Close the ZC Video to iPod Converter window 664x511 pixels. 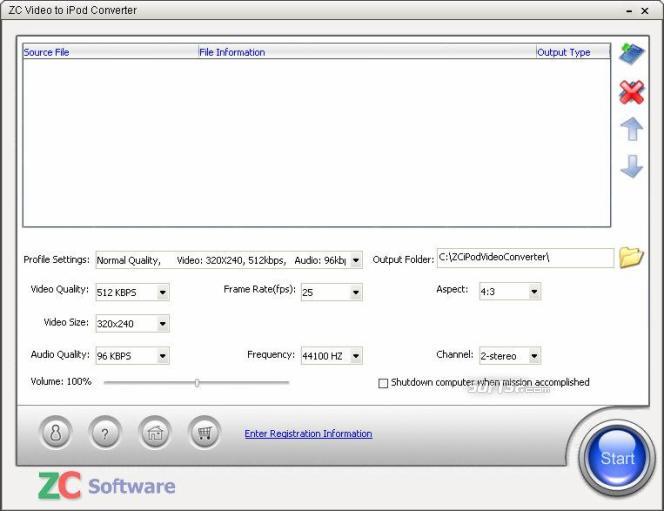[645, 11]
